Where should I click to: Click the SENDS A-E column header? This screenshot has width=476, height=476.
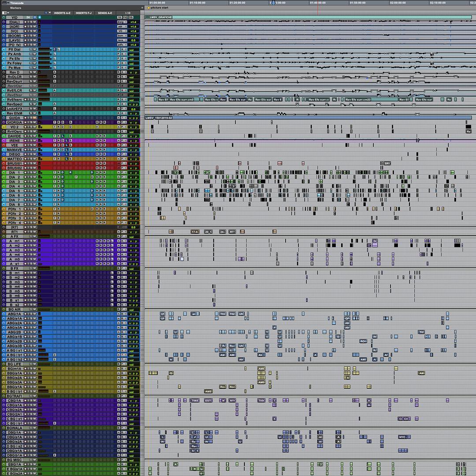click(105, 12)
